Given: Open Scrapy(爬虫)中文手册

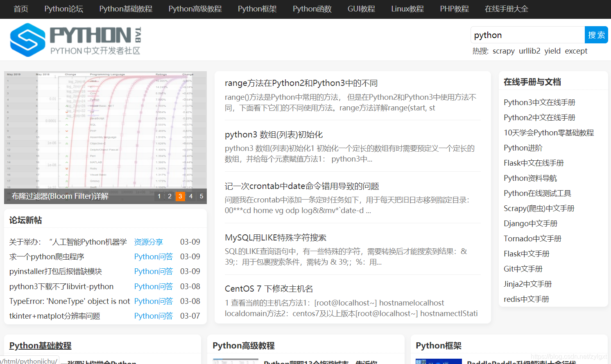Looking at the screenshot, I should [539, 208].
